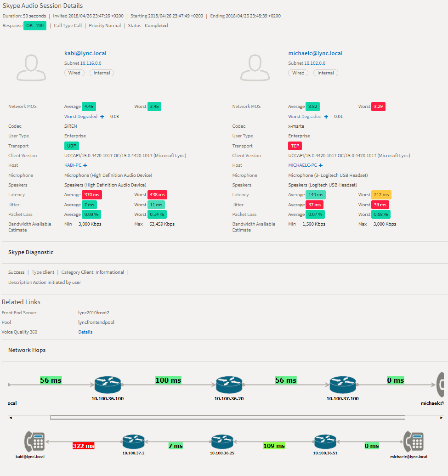Expand Worst Degraded plus icon for kabi
This screenshot has width=448, height=476.
pos(102,117)
